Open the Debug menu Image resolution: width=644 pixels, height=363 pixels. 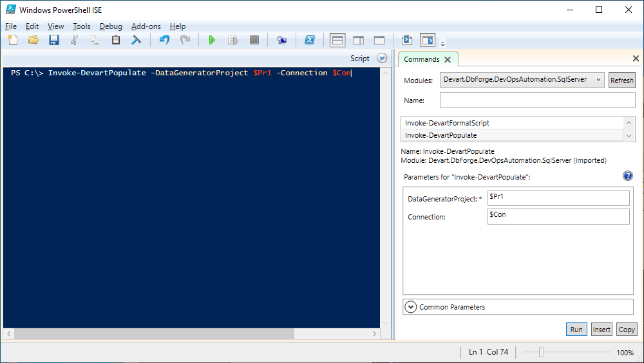(111, 26)
